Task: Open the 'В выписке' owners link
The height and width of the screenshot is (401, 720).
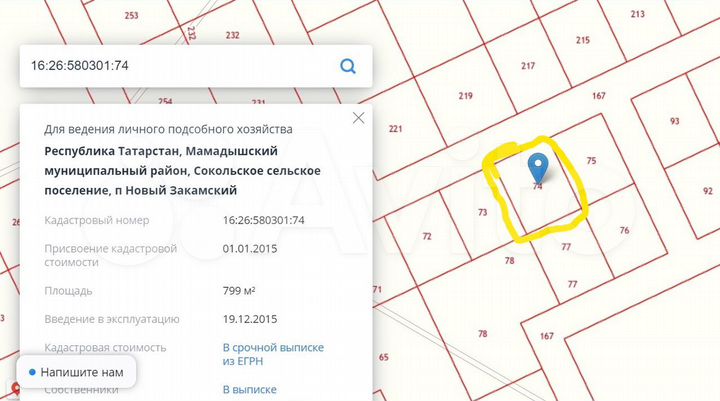Action: (x=250, y=390)
